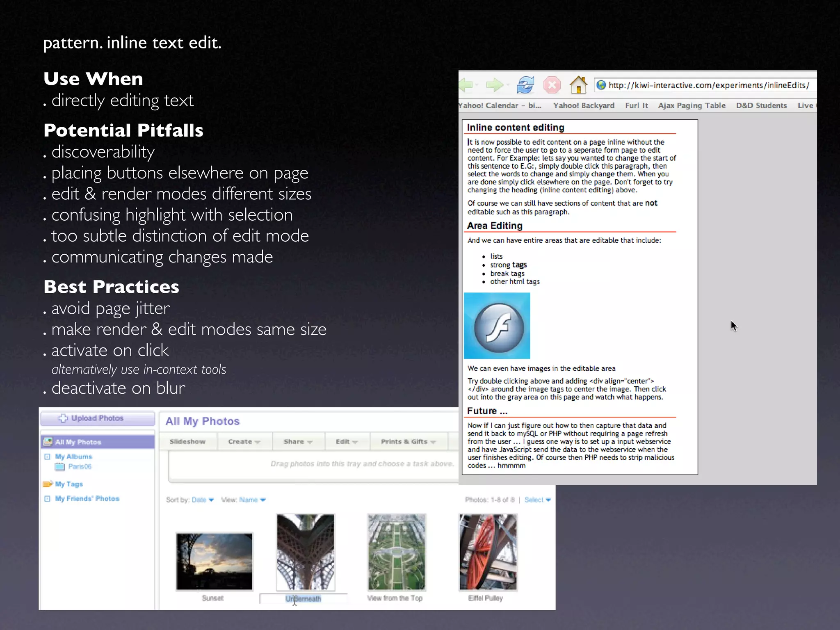Click the browser forward arrow
This screenshot has width=840, height=630.
(494, 85)
